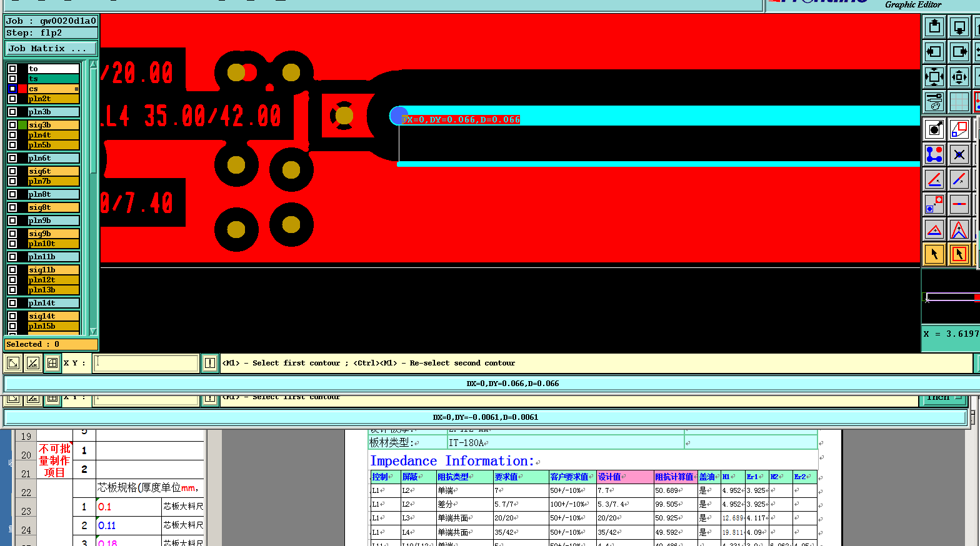
Task: Toggle checkbox for layer cs
Action: pyautogui.click(x=12, y=89)
